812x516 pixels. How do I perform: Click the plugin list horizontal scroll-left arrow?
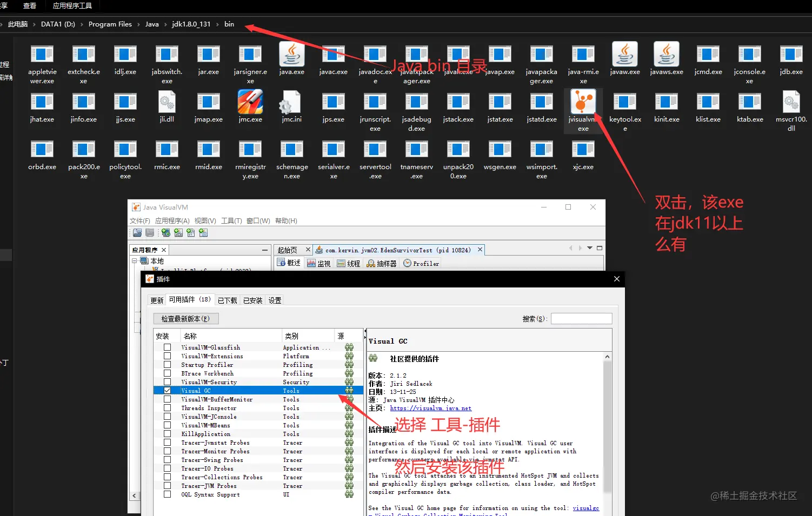point(135,495)
